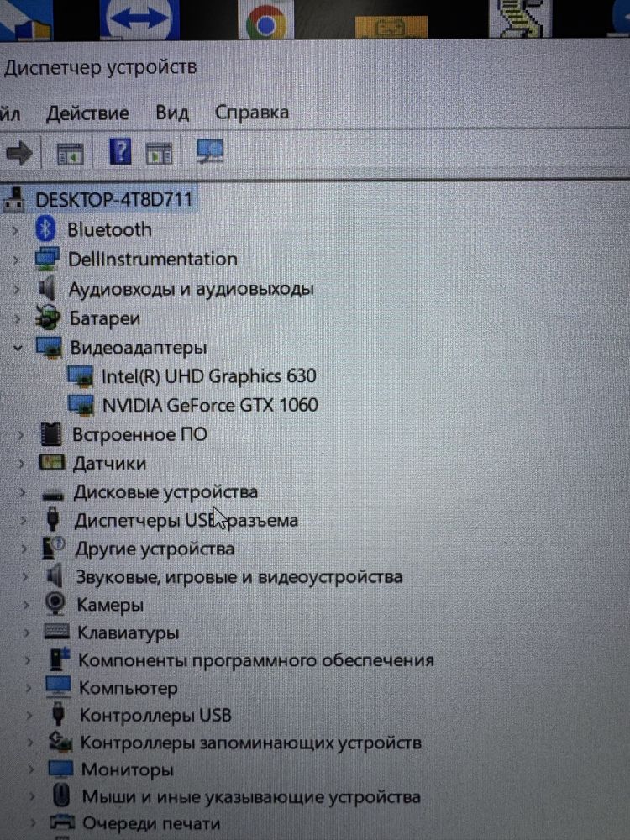Click the Мыши и иные указывающие устройства mouse icon
The width and height of the screenshot is (630, 840).
pyautogui.click(x=61, y=795)
